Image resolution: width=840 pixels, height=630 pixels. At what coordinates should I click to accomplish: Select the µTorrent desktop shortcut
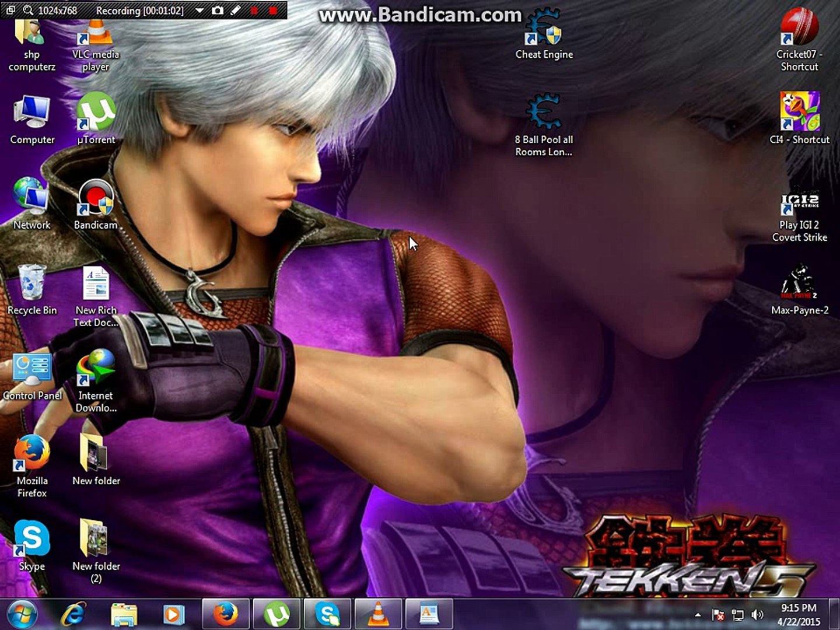click(96, 119)
